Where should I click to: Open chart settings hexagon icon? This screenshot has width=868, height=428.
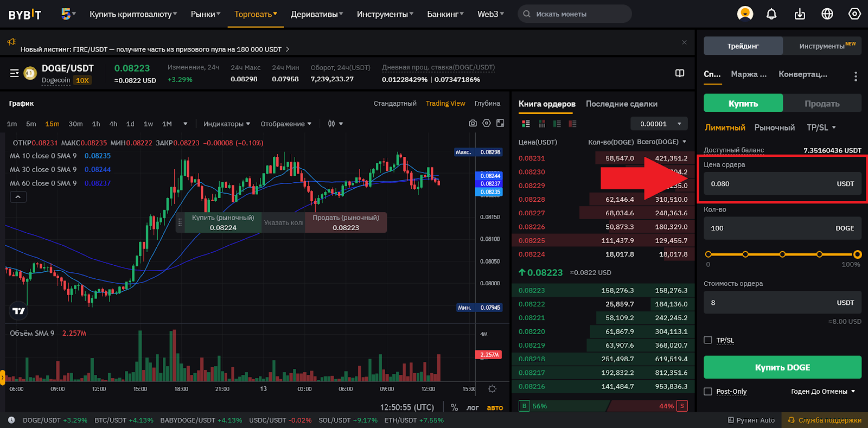[x=487, y=124]
